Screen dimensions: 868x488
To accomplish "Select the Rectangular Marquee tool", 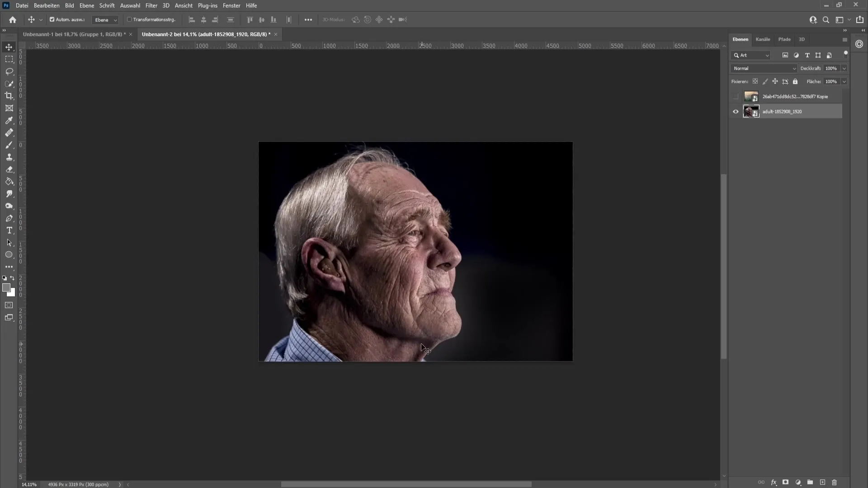I will [x=9, y=59].
